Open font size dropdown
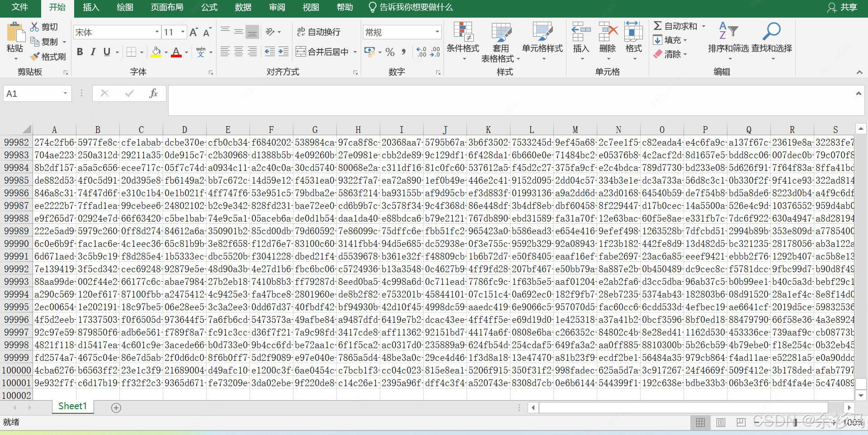Viewport: 868px width, 435px height. click(183, 32)
